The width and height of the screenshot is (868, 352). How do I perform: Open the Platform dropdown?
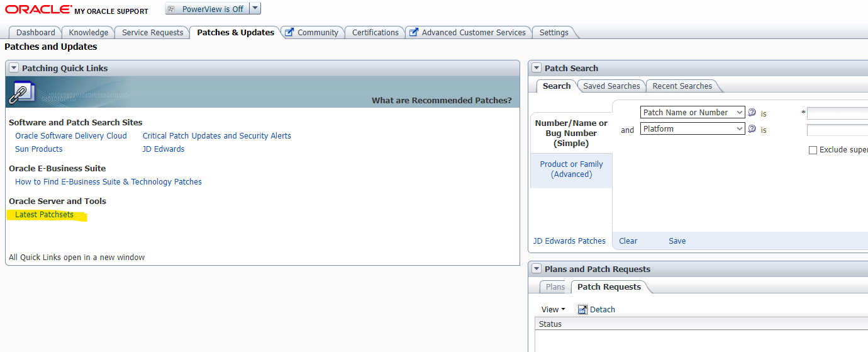coord(693,128)
